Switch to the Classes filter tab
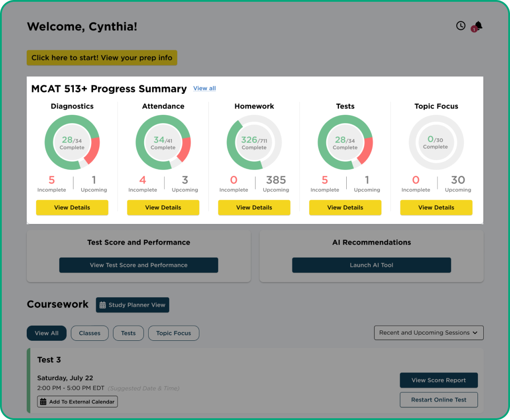510x420 pixels. coord(89,333)
